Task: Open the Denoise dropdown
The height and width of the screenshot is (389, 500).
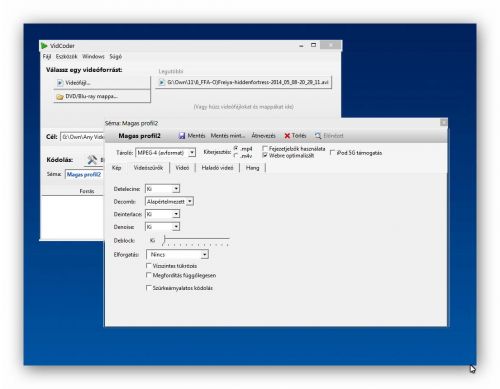Action: click(162, 227)
